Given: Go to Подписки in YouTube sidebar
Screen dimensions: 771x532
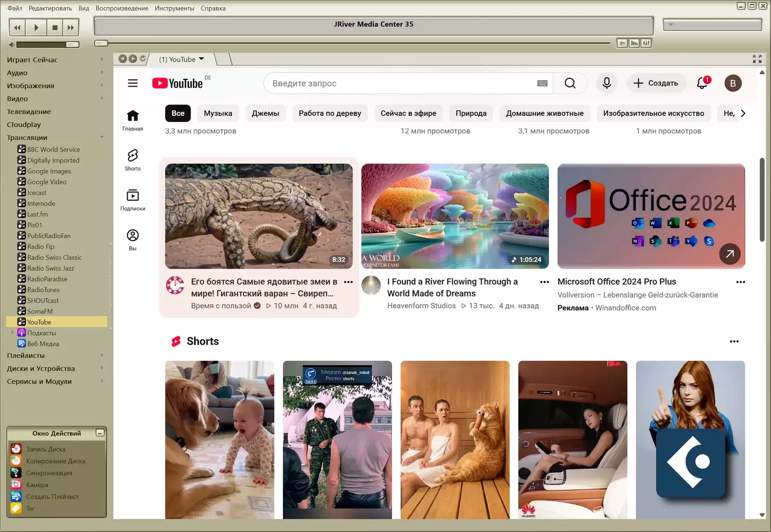Looking at the screenshot, I should (133, 200).
